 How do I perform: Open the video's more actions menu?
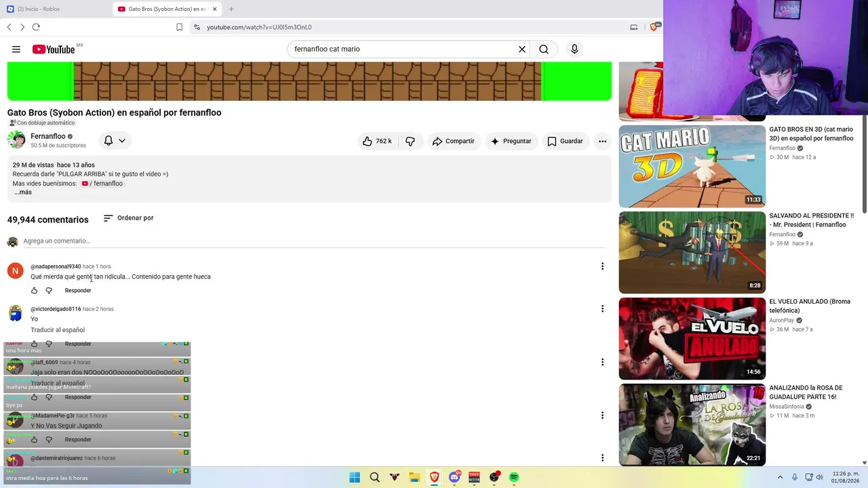602,141
